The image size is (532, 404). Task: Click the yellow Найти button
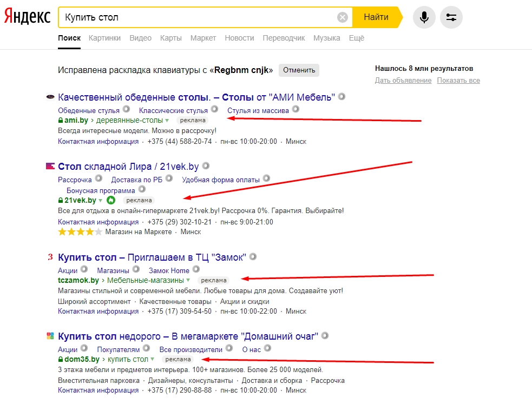click(377, 17)
